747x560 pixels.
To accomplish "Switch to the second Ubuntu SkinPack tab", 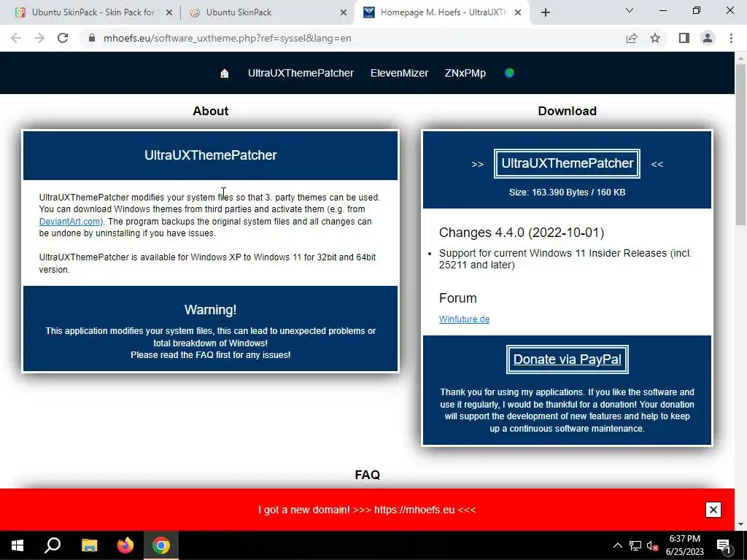I will (267, 12).
